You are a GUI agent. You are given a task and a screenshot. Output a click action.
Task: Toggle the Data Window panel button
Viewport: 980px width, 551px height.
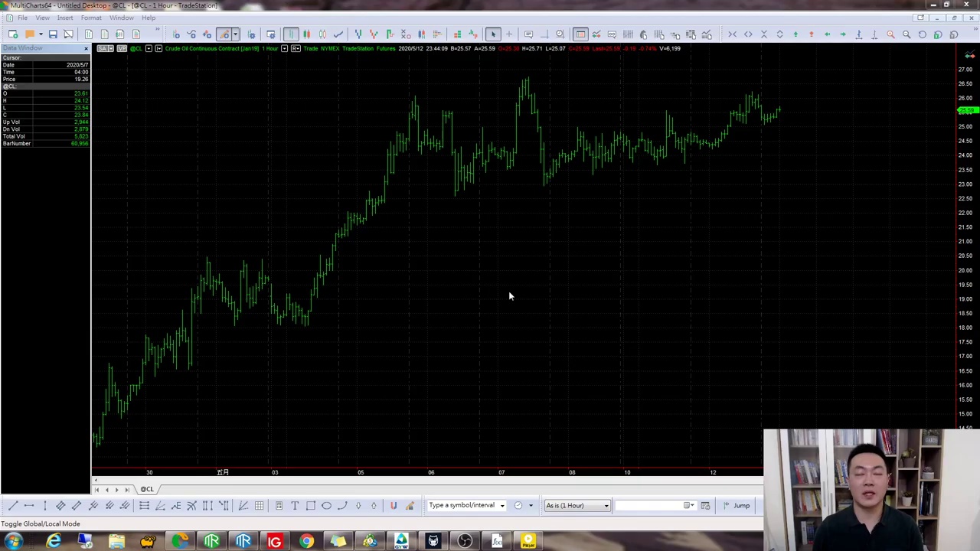coord(580,34)
